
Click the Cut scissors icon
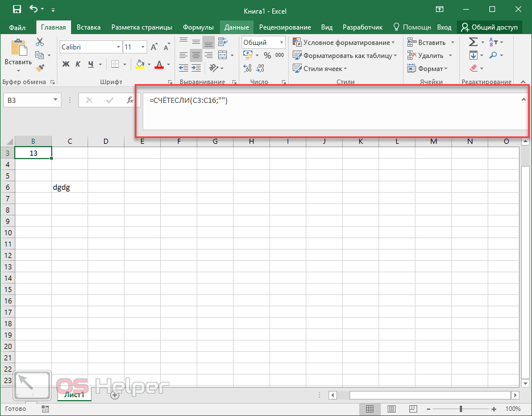tap(40, 42)
